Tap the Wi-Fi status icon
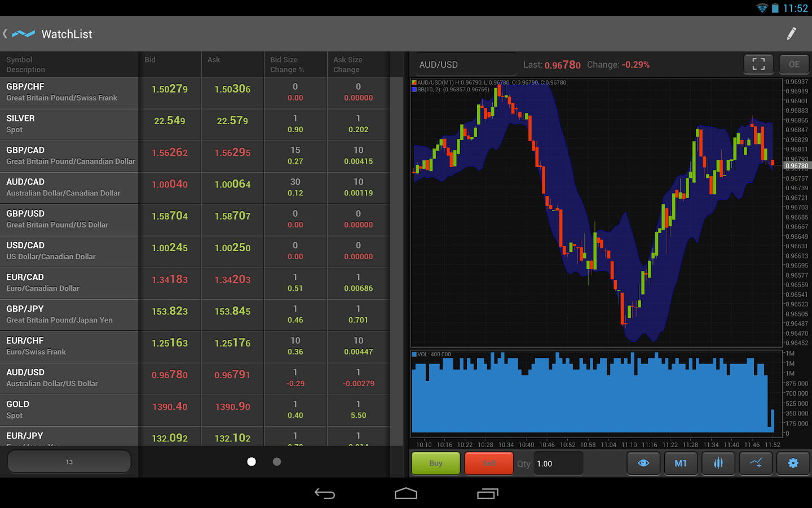 762,8
